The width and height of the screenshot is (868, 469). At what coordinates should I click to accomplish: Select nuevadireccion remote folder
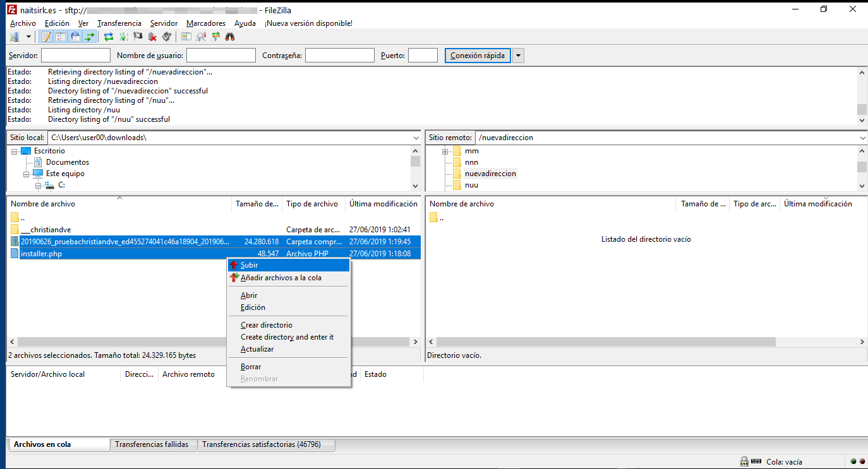coord(490,174)
